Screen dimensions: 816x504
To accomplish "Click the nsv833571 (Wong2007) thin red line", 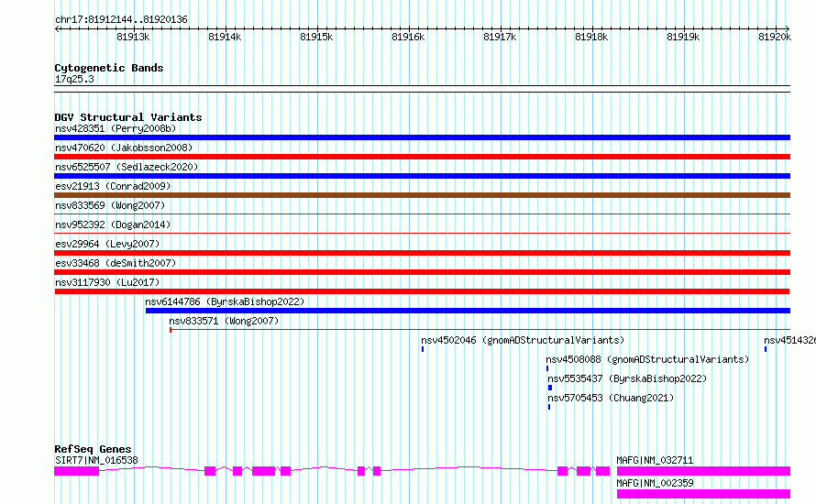I will pos(480,329).
